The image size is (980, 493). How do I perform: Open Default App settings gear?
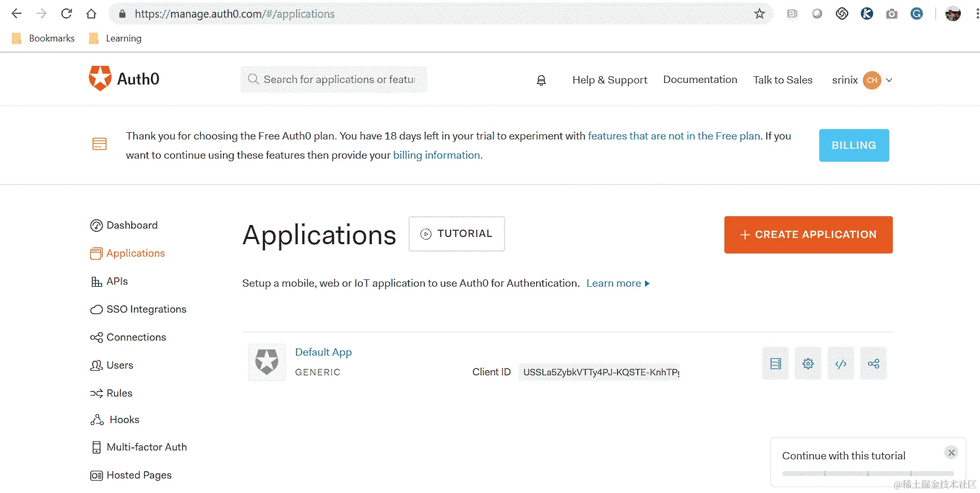(808, 363)
